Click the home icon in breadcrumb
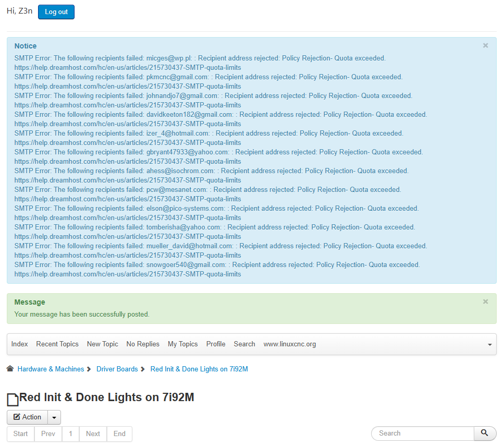This screenshot has width=504, height=446. point(10,369)
